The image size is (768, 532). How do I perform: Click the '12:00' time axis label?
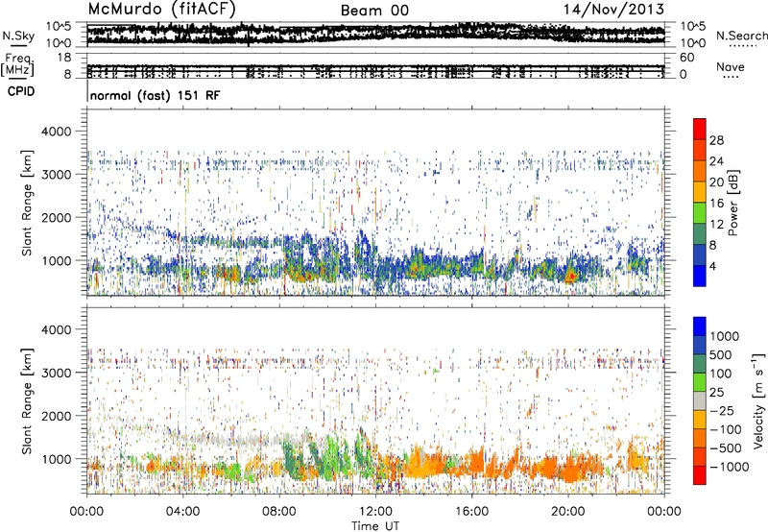[375, 512]
